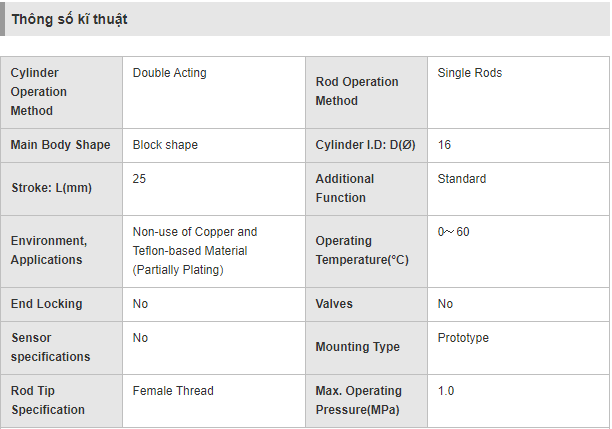Select the 'Block shape' value

coord(165,145)
